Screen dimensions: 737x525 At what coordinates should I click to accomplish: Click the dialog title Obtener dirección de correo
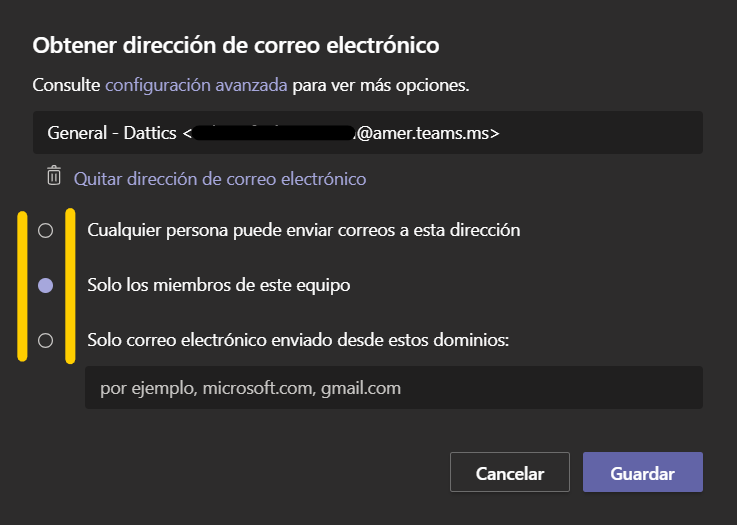click(236, 45)
